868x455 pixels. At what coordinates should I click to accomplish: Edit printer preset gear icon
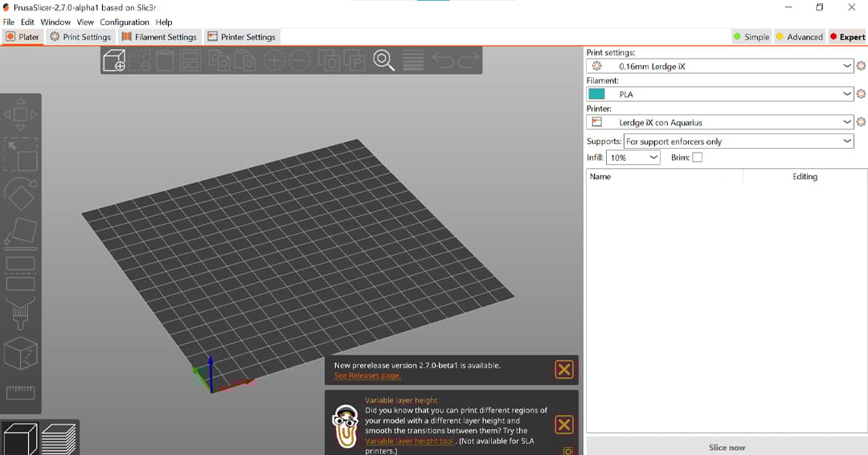pyautogui.click(x=861, y=121)
